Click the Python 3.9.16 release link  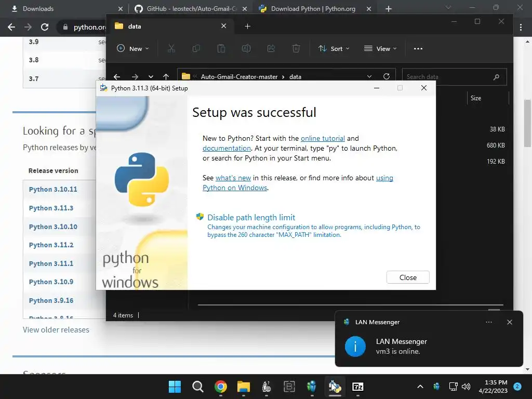point(51,301)
